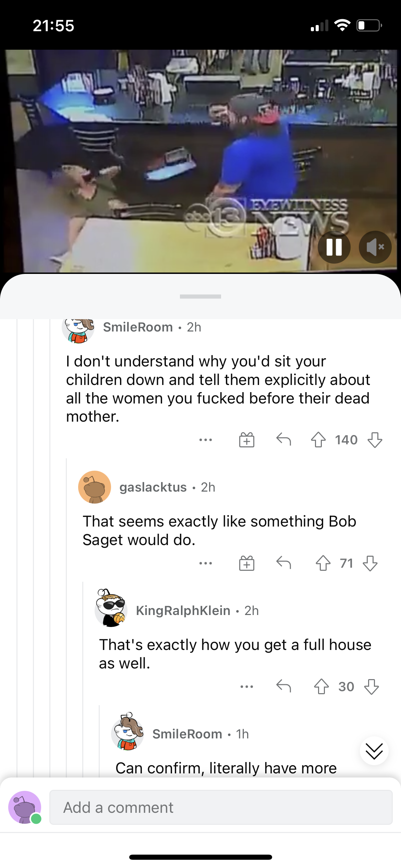401x868 pixels.
Task: Open gaslacktus's user profile
Action: click(153, 487)
